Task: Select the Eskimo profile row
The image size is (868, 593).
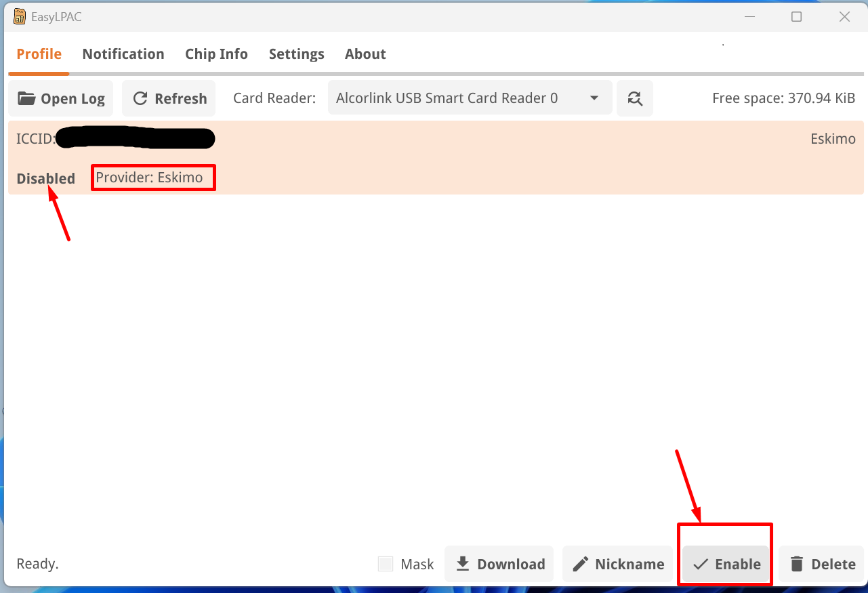Action: pos(474,157)
